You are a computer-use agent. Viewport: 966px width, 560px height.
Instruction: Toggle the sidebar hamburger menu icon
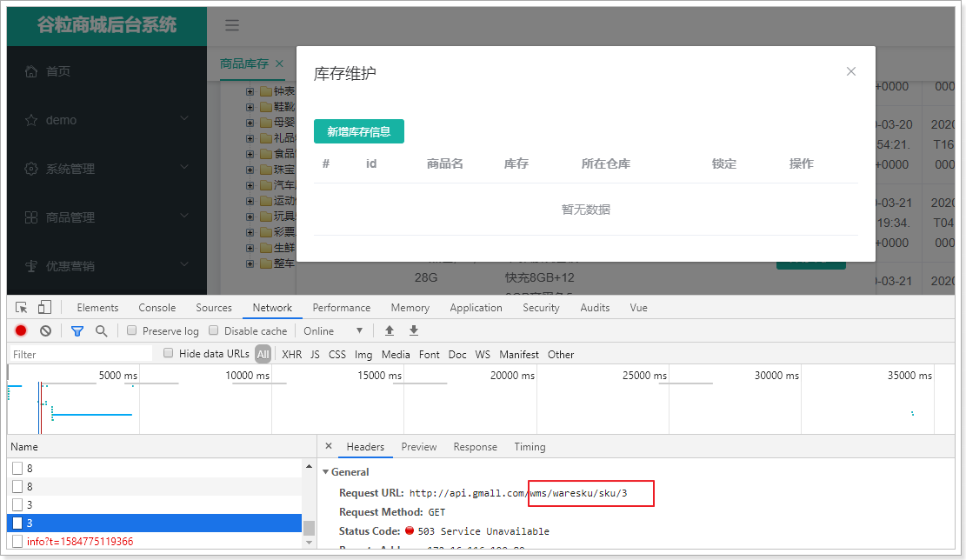pos(231,25)
